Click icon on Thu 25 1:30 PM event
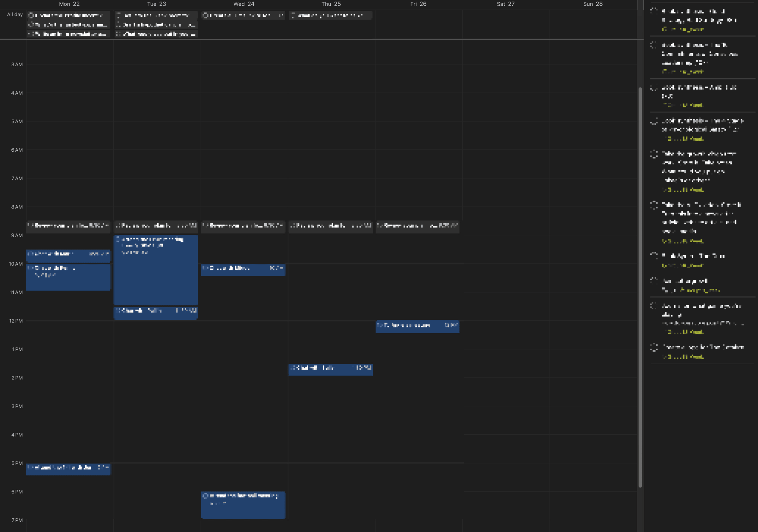The image size is (758, 532). click(x=292, y=368)
